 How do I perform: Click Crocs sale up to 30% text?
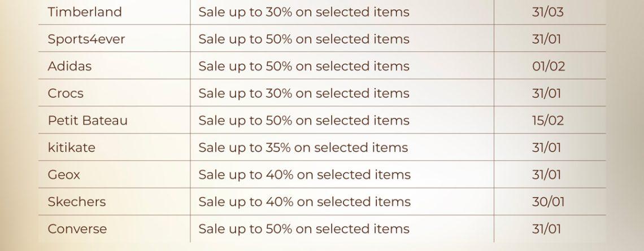304,93
